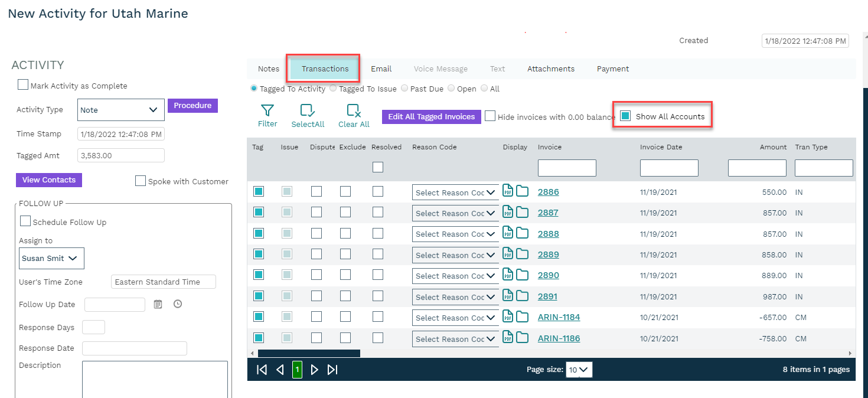The image size is (868, 398).
Task: Open PDF icon for invoice ARIN-1184
Action: tap(508, 317)
